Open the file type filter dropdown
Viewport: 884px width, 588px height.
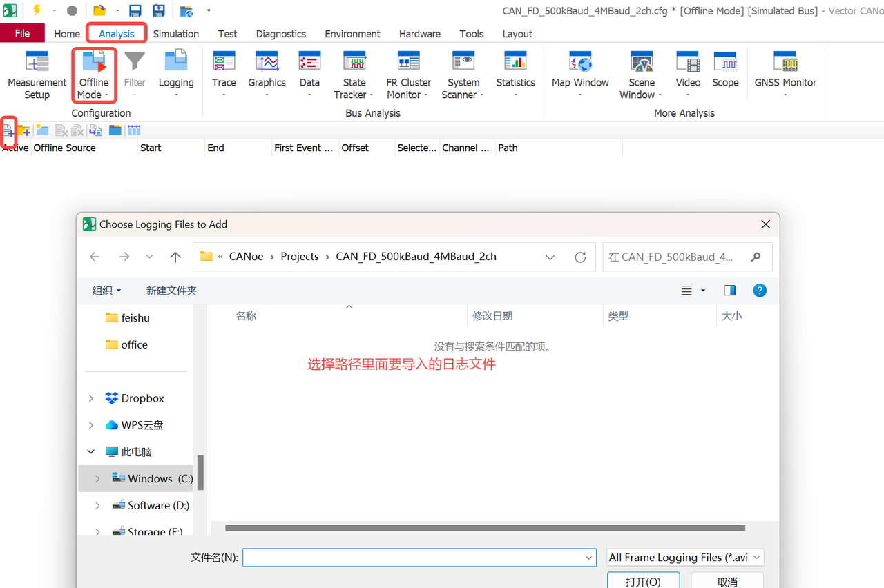pyautogui.click(x=757, y=558)
